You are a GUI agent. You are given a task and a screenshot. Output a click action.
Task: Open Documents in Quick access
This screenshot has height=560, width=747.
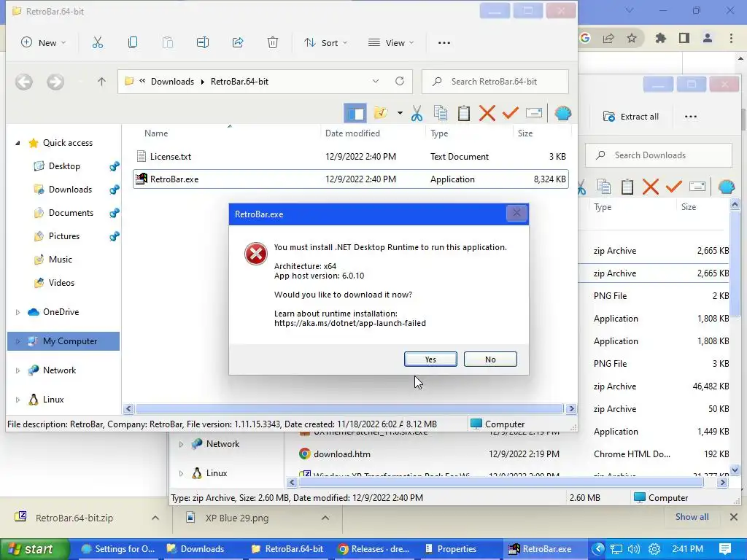[71, 213]
